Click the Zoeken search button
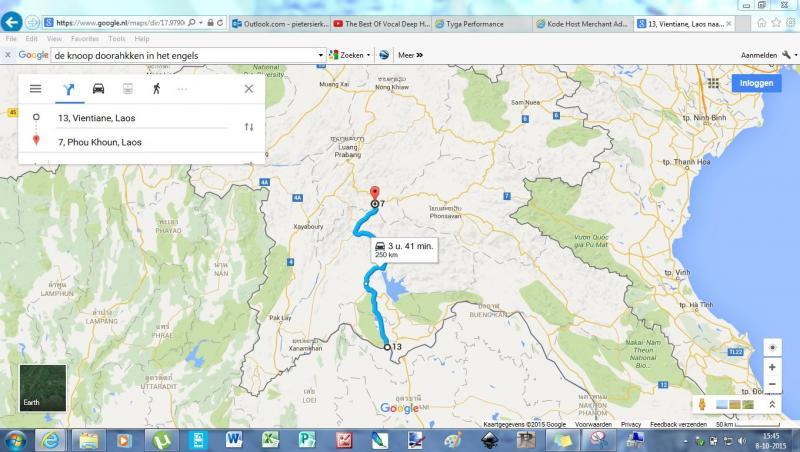Screen dimensions: 800x452 (349, 55)
